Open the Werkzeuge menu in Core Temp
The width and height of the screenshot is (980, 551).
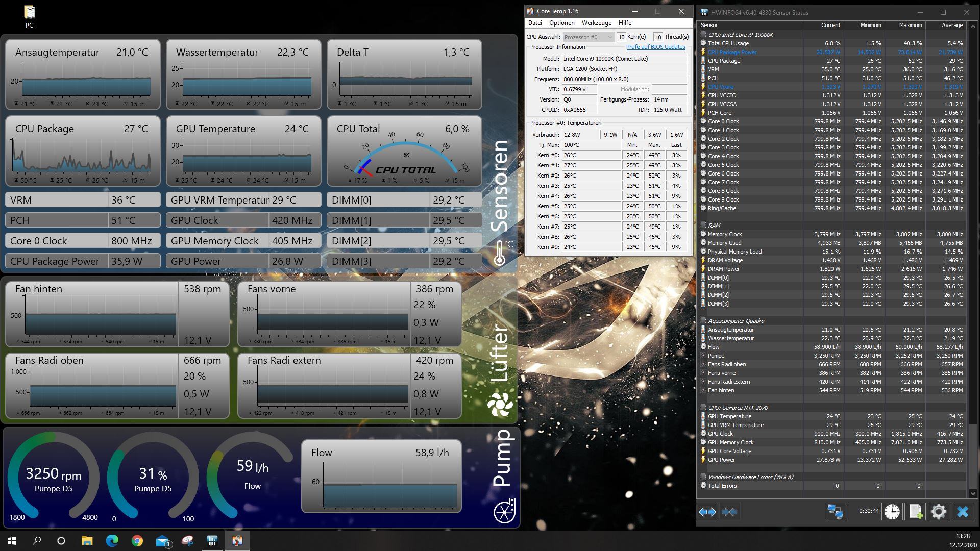tap(596, 23)
